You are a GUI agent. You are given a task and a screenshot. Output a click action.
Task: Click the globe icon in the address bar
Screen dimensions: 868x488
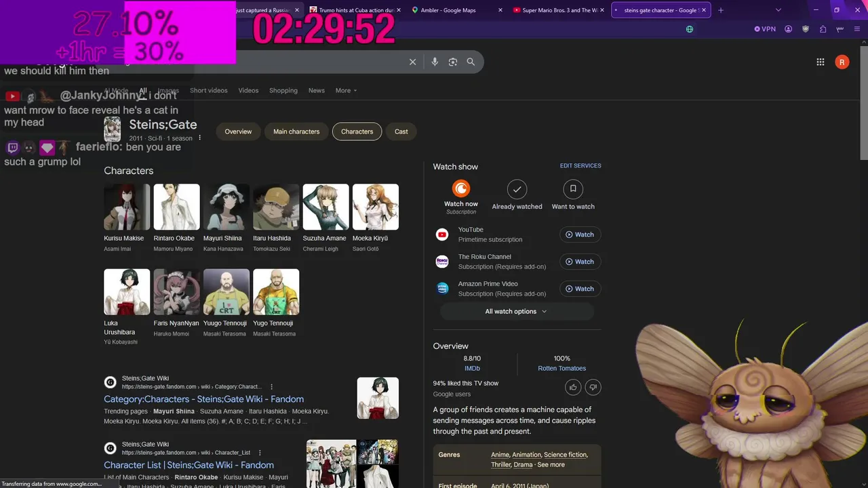(x=690, y=29)
